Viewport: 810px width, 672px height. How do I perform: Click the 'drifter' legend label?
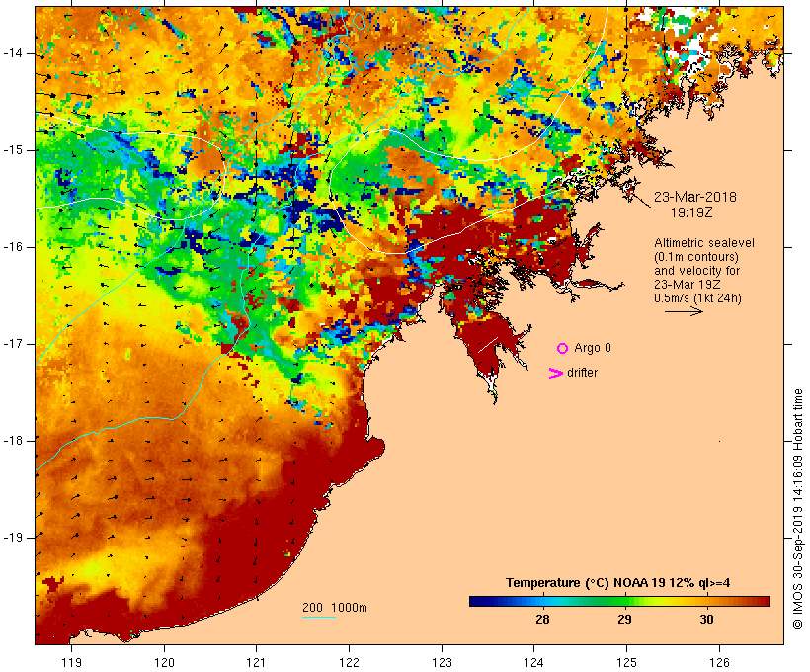pyautogui.click(x=582, y=373)
